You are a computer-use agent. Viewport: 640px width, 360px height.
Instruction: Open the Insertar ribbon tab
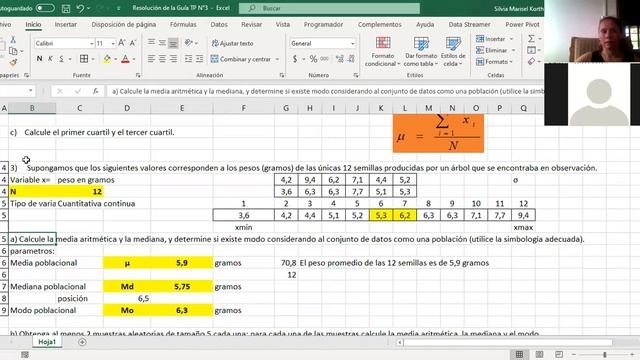[x=66, y=24]
